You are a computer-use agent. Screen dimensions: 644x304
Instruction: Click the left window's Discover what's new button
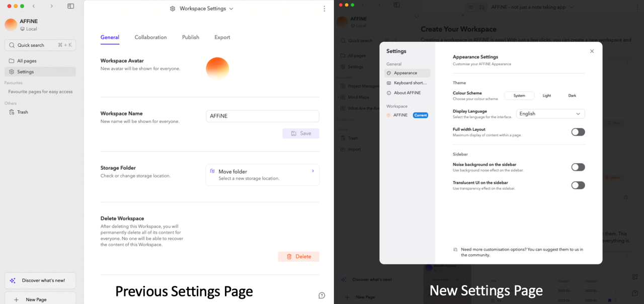tap(40, 280)
